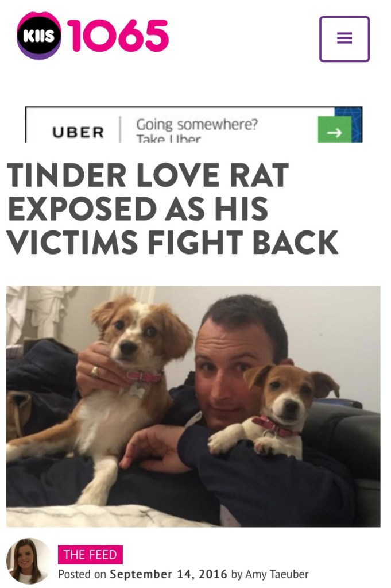Tap the UBER wordmark in the banner
The height and width of the screenshot is (588, 391).
[78, 132]
